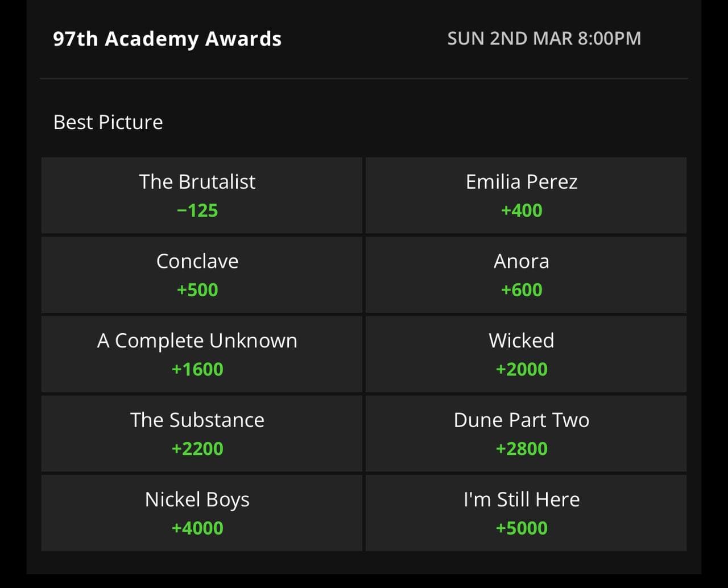Click the Nickel Boys film name

(x=197, y=500)
